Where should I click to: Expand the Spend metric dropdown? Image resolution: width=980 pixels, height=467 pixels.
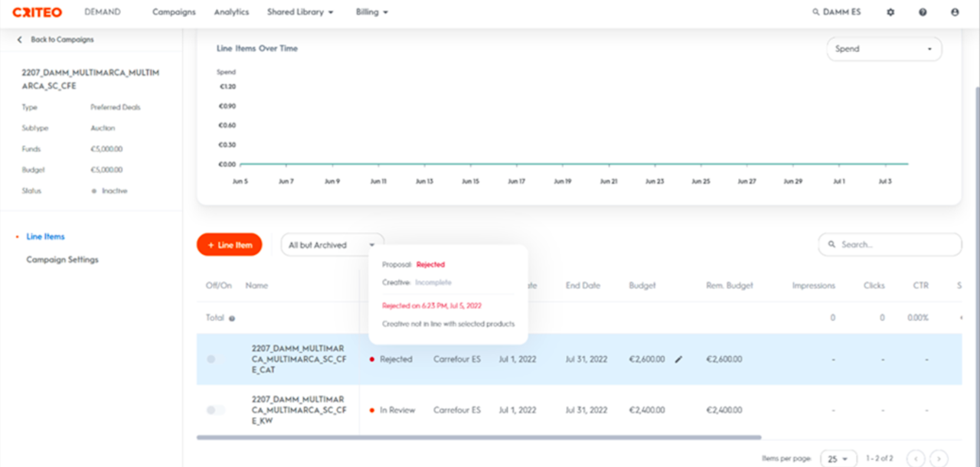[884, 49]
